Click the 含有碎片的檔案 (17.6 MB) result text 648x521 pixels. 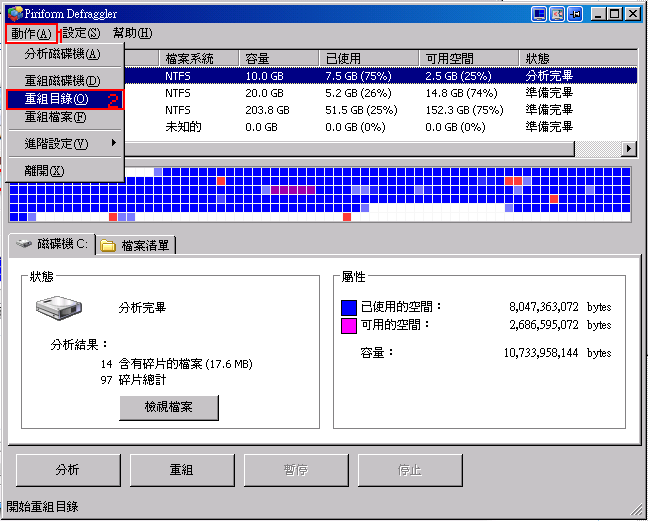click(185, 364)
